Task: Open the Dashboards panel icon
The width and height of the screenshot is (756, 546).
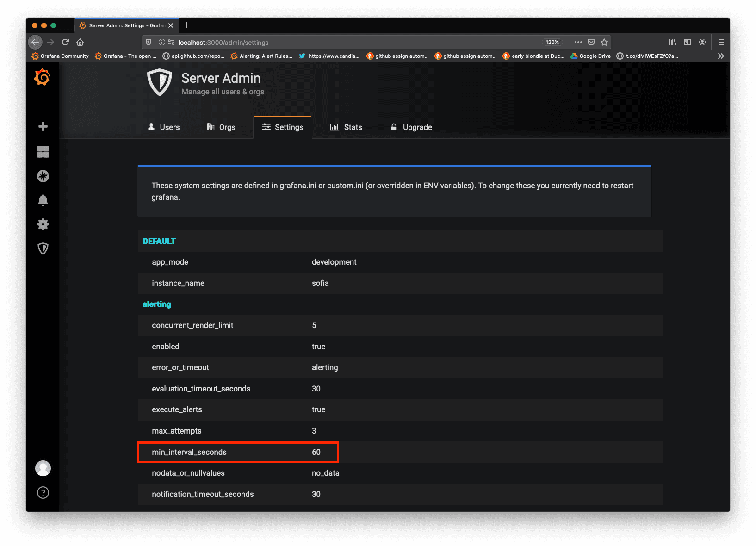Action: coord(43,151)
